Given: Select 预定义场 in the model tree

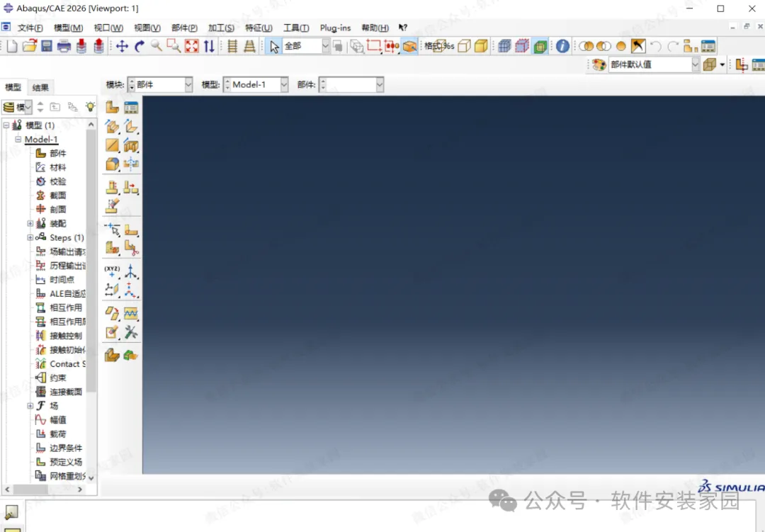Looking at the screenshot, I should coord(66,462).
